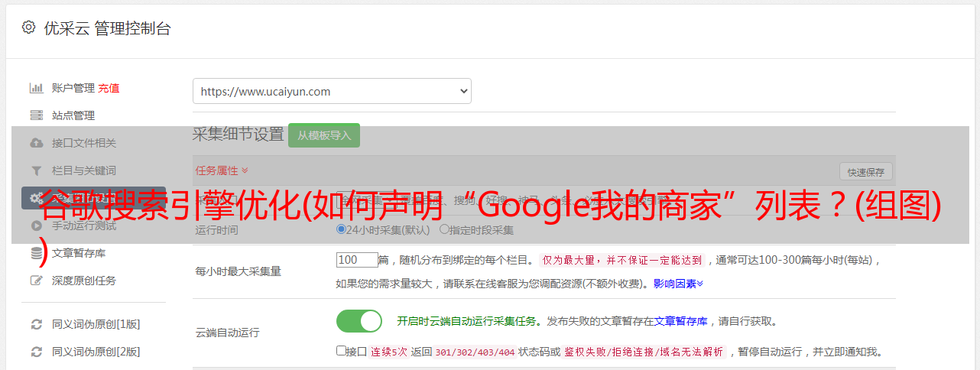Open the 账户管理 sidebar menu item
Image resolution: width=980 pixels, height=370 pixels.
[x=73, y=88]
